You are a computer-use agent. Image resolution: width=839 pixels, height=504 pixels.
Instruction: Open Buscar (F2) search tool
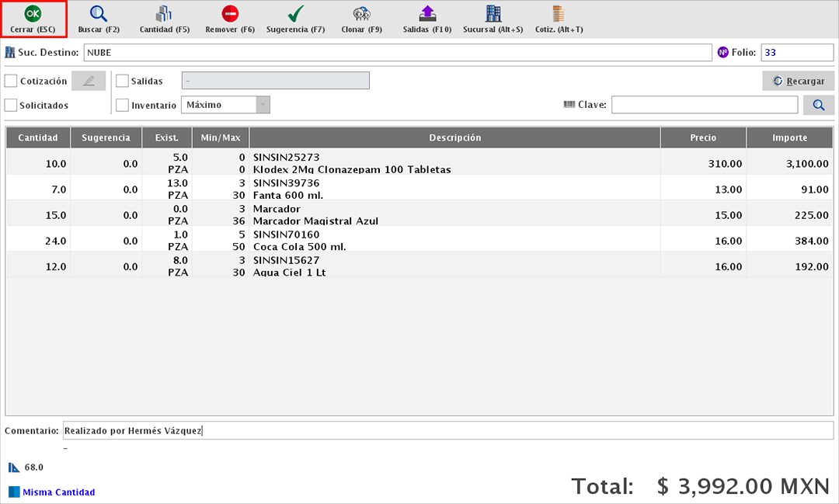[x=98, y=14]
